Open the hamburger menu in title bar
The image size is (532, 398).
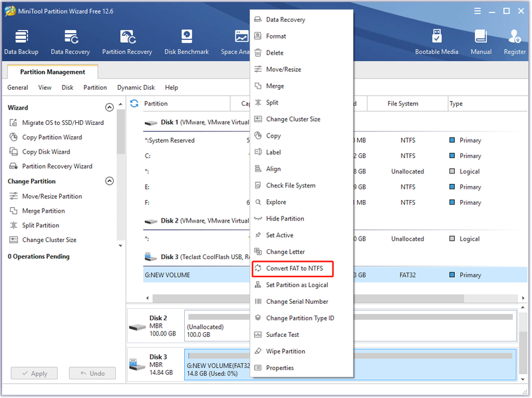(x=477, y=11)
